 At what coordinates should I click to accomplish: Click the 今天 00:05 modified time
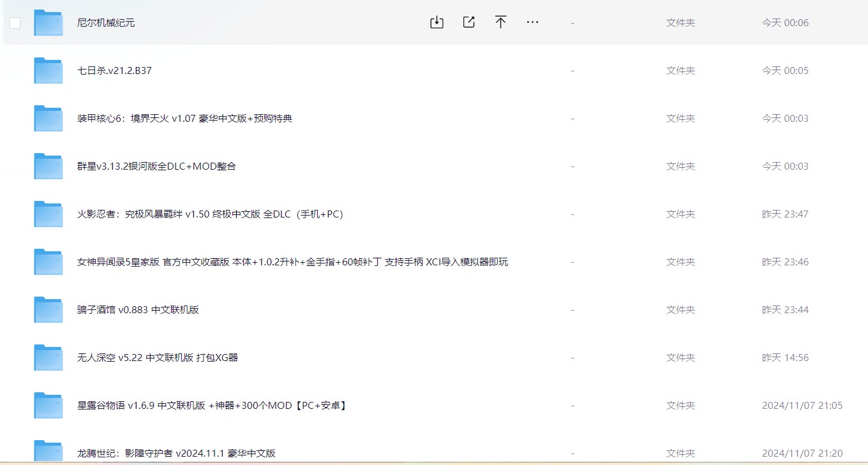click(785, 71)
